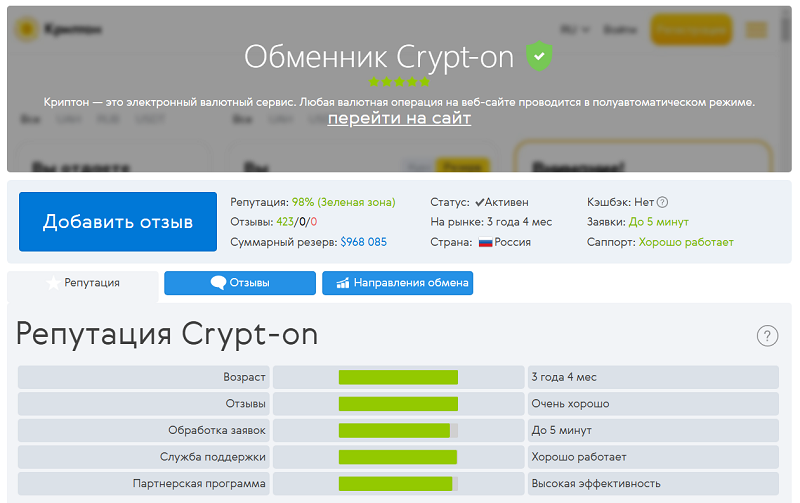
Task: Click the Хорошо работает table value
Action: click(579, 457)
